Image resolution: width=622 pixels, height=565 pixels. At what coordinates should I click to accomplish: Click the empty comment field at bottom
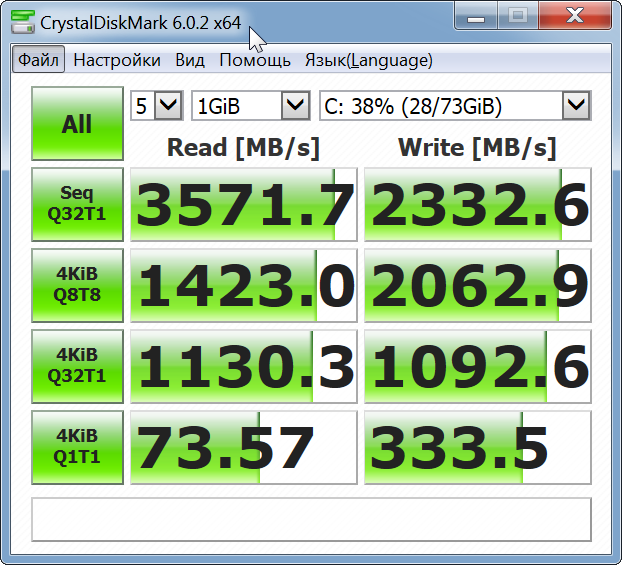pyautogui.click(x=311, y=519)
